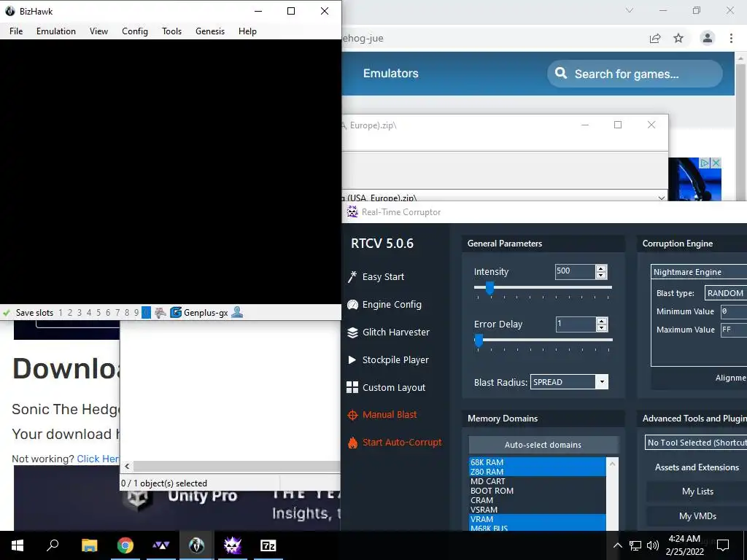
Task: Open the Tools menu in BizHawk
Action: click(x=171, y=31)
